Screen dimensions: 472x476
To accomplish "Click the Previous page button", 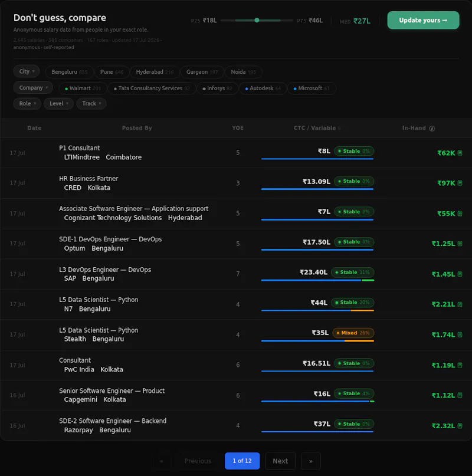I will (x=198, y=461).
